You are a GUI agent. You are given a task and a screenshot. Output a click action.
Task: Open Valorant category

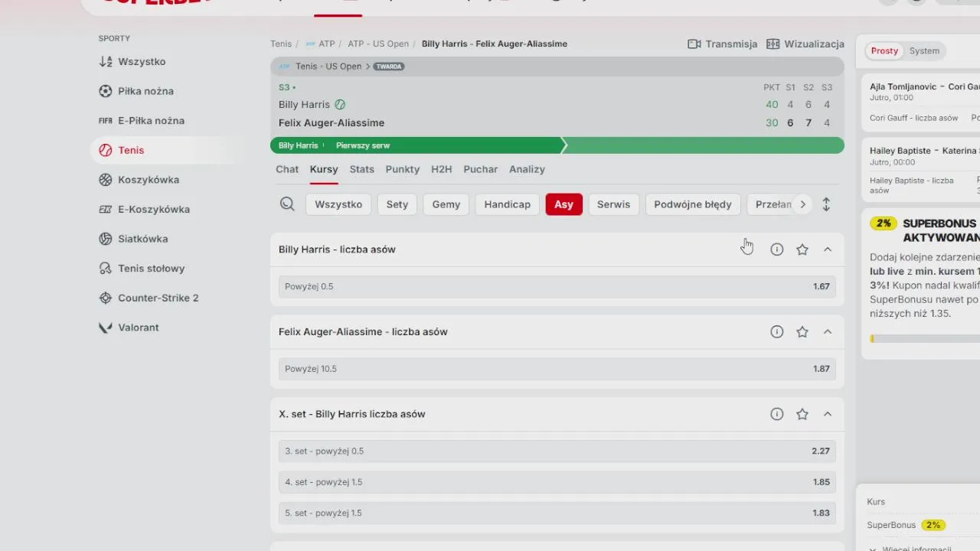point(129,328)
